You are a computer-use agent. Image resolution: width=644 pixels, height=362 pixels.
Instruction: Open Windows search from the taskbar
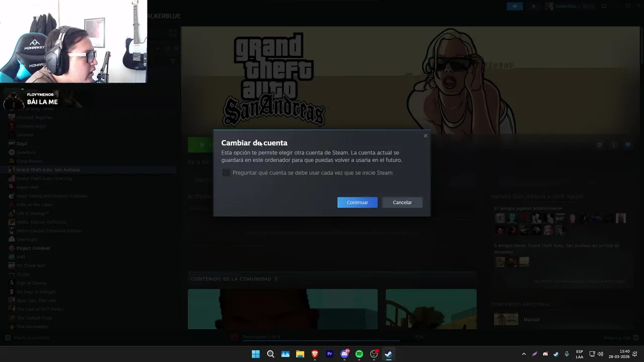pos(271,354)
